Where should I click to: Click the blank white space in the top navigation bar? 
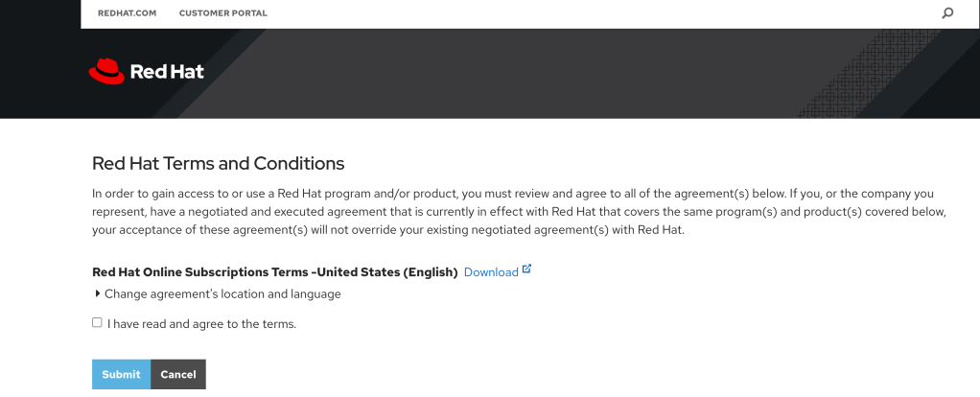[x=595, y=13]
